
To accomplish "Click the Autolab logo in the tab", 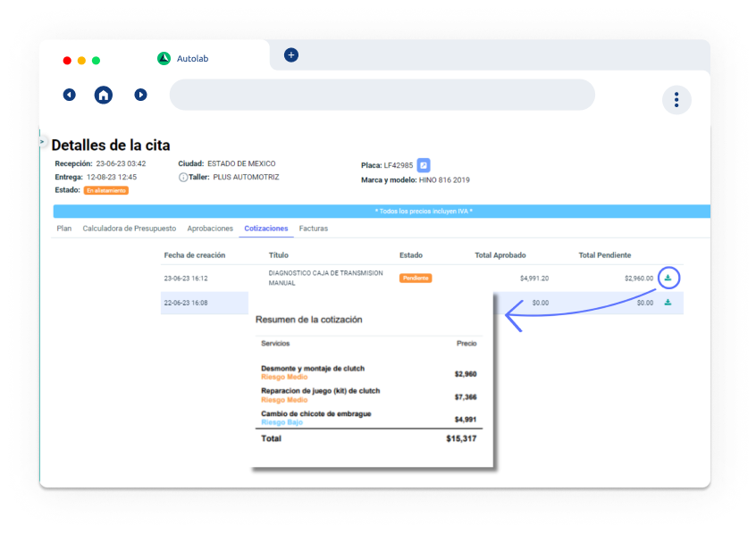I will [164, 59].
